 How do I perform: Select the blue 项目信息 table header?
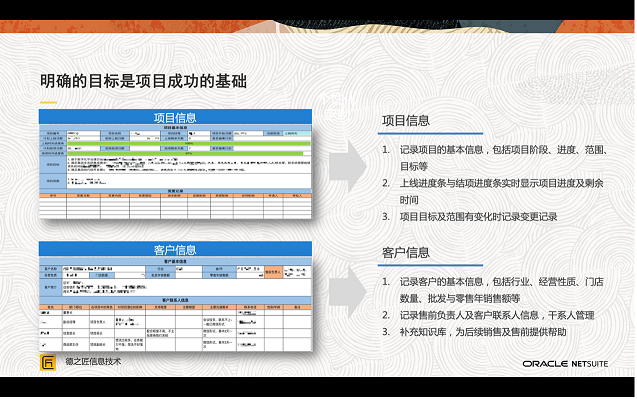point(175,117)
